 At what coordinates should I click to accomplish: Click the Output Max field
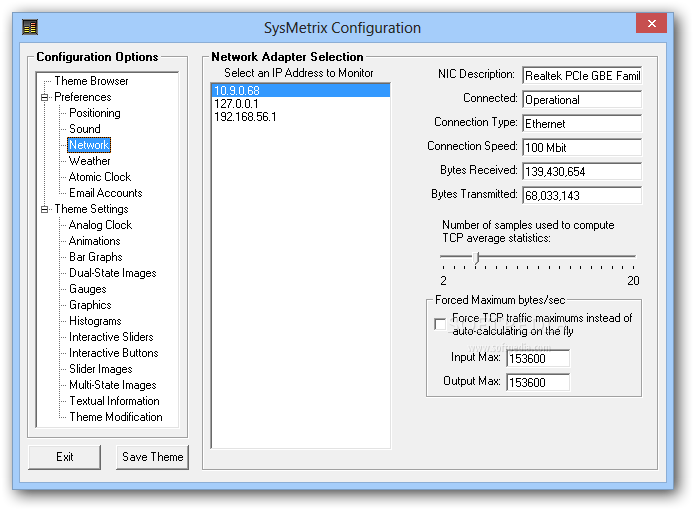tap(538, 382)
